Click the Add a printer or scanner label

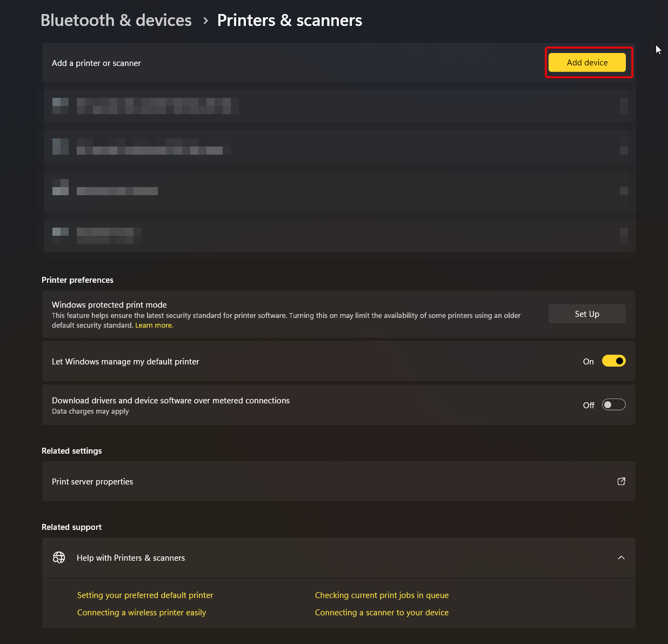coord(96,63)
